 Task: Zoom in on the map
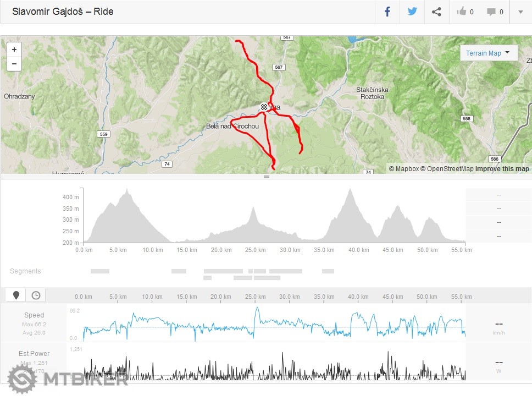point(14,49)
